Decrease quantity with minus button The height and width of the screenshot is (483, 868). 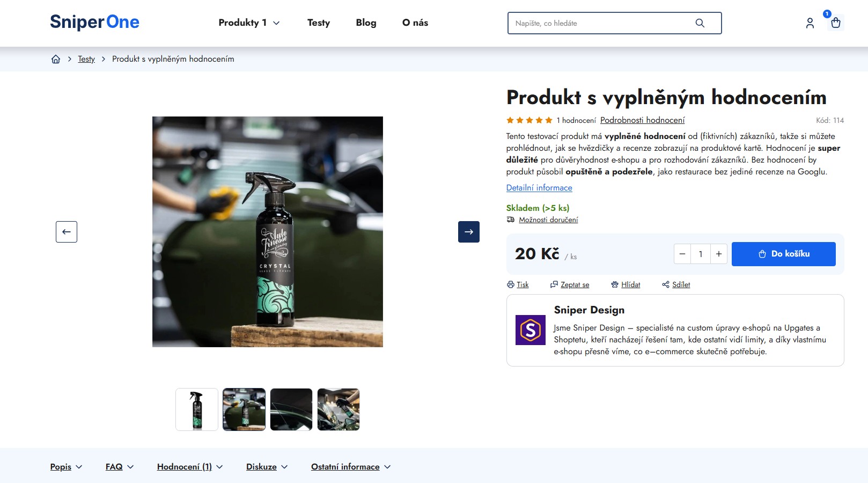tap(682, 254)
